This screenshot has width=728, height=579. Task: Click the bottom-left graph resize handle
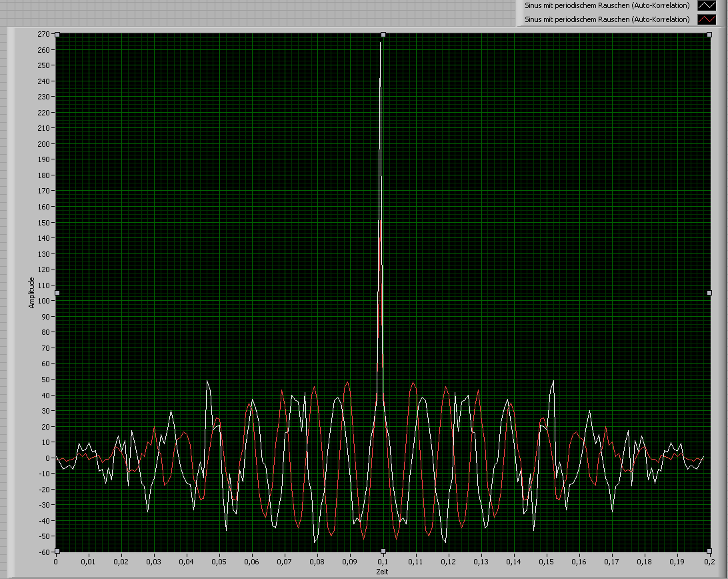[x=57, y=551]
